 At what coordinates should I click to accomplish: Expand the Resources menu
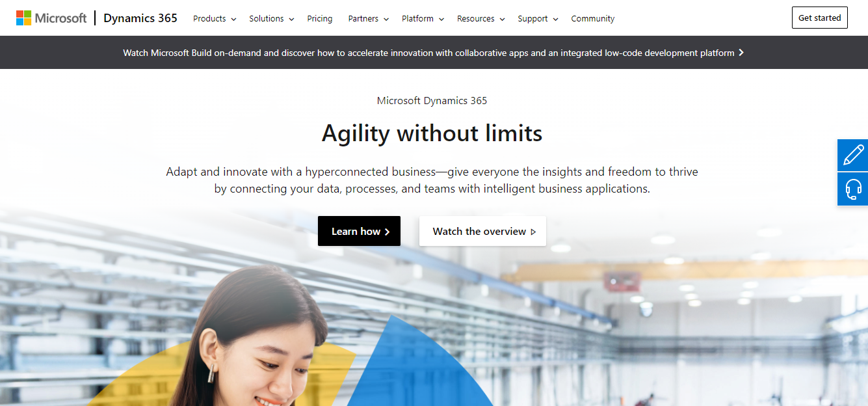[481, 19]
